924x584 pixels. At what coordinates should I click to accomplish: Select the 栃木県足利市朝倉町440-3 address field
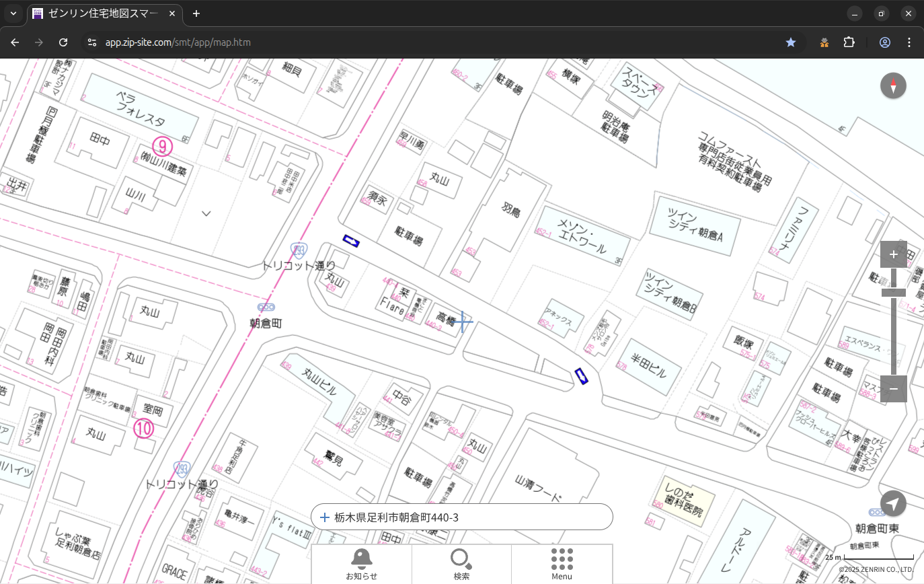click(x=464, y=517)
